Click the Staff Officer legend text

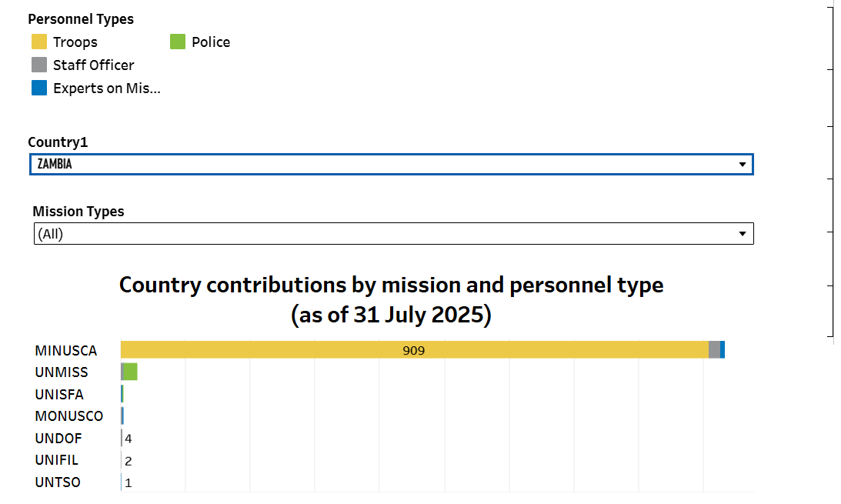(93, 65)
